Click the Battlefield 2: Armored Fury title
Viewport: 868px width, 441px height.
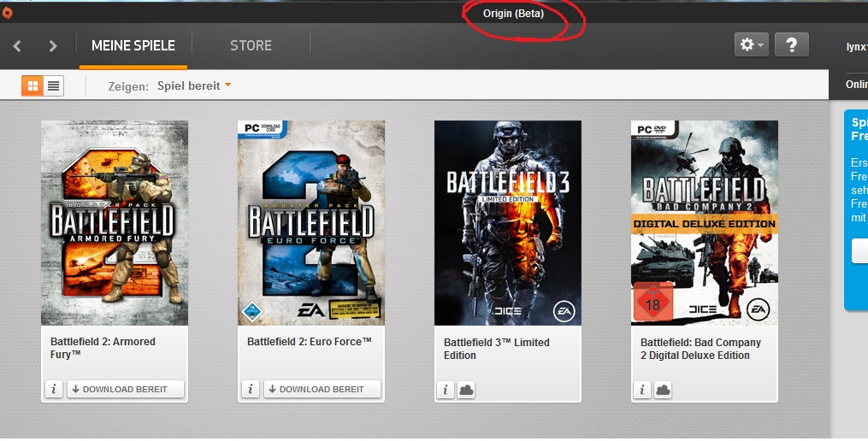tap(103, 348)
